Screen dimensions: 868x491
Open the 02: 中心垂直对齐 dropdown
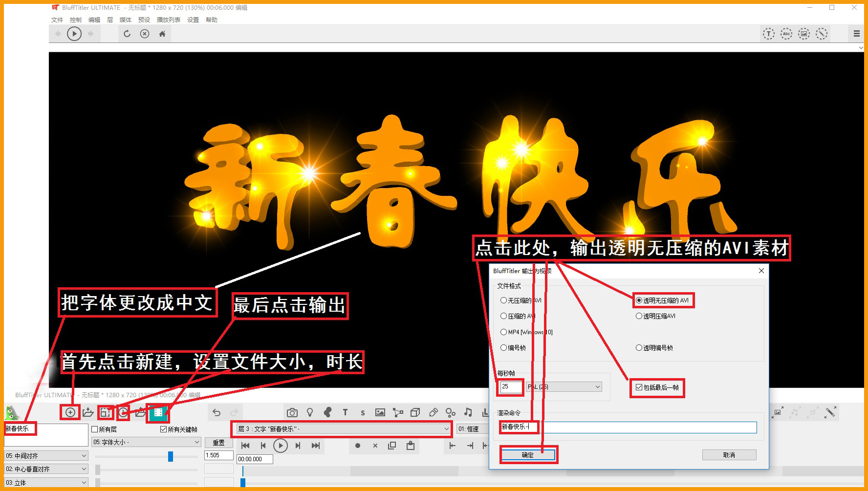tap(46, 469)
